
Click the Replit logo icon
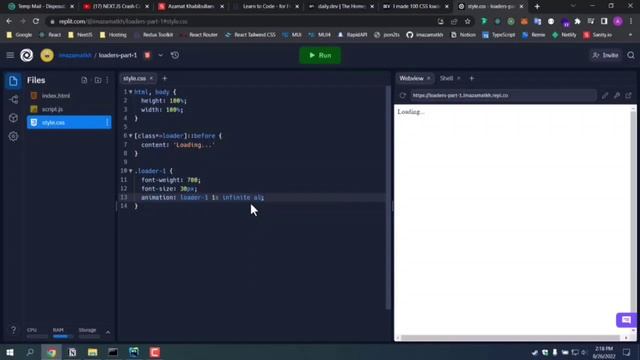pyautogui.click(x=27, y=55)
